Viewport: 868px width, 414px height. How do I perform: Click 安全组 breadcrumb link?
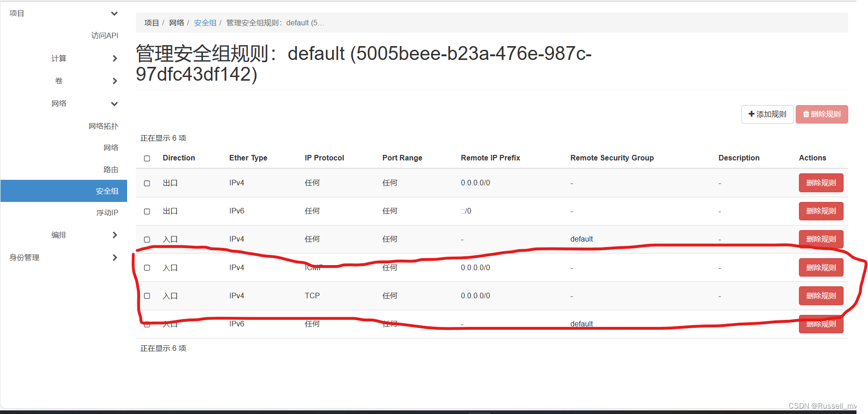click(205, 23)
